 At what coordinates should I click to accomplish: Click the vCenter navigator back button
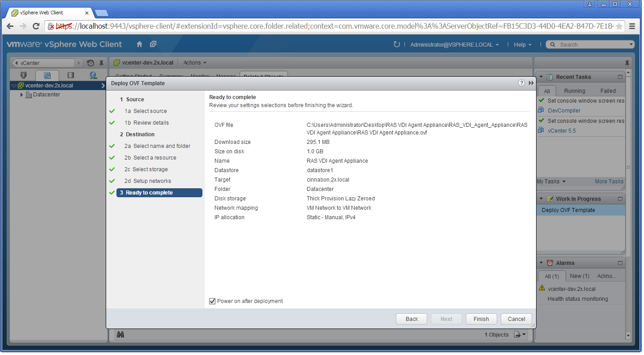(x=43, y=63)
